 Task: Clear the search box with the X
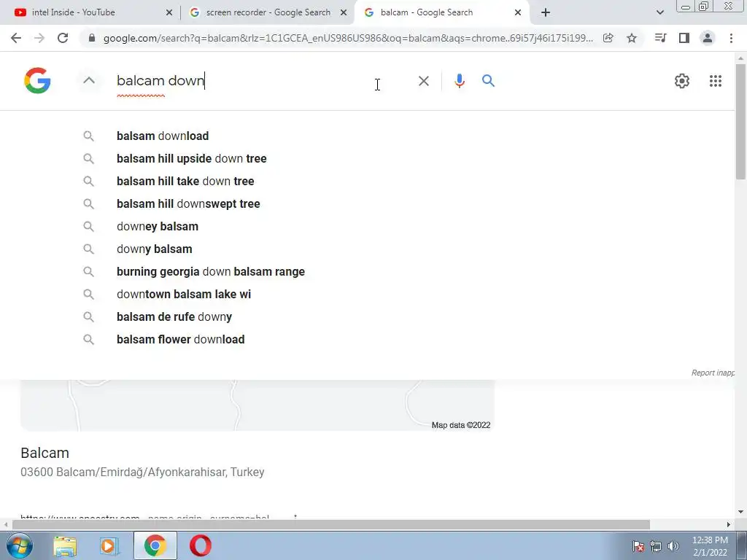click(424, 81)
